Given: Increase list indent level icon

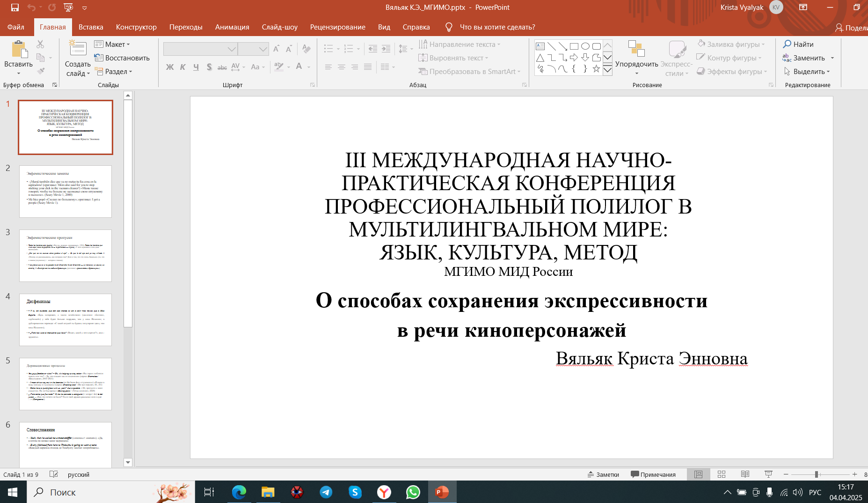Looking at the screenshot, I should (386, 49).
